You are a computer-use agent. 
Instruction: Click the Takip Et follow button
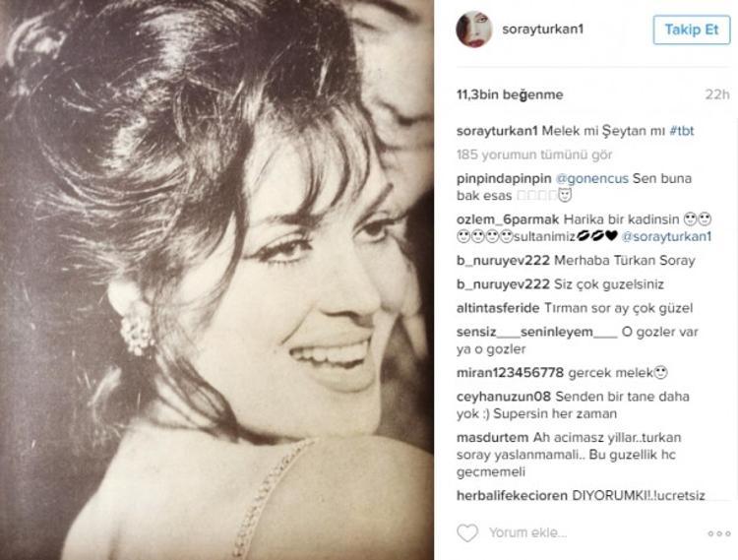click(x=692, y=30)
